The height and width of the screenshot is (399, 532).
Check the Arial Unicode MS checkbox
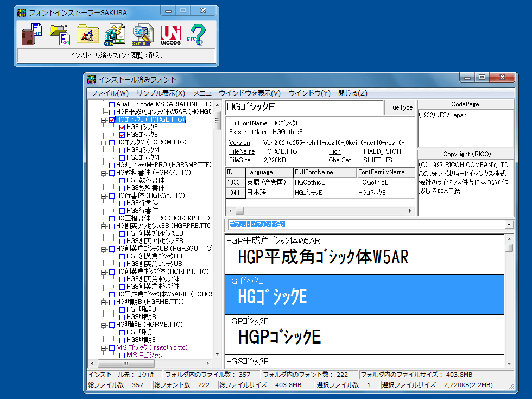[112, 104]
